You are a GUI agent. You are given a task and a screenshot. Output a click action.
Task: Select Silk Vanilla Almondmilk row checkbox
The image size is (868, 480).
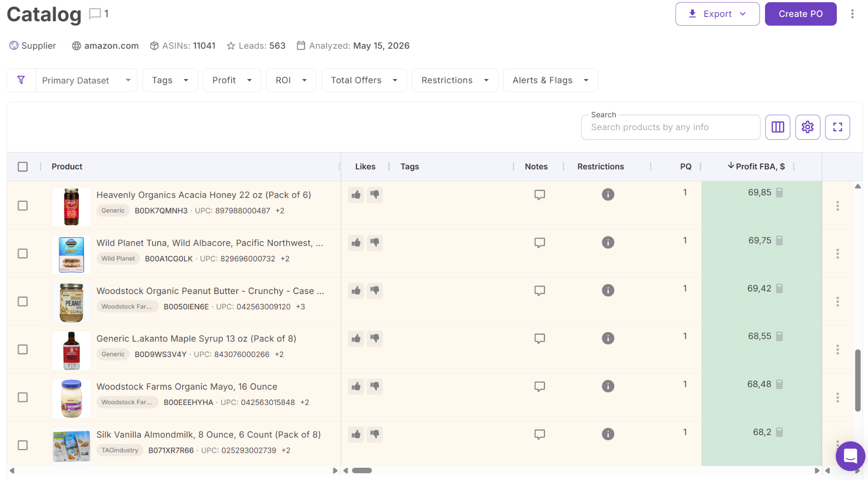[23, 445]
